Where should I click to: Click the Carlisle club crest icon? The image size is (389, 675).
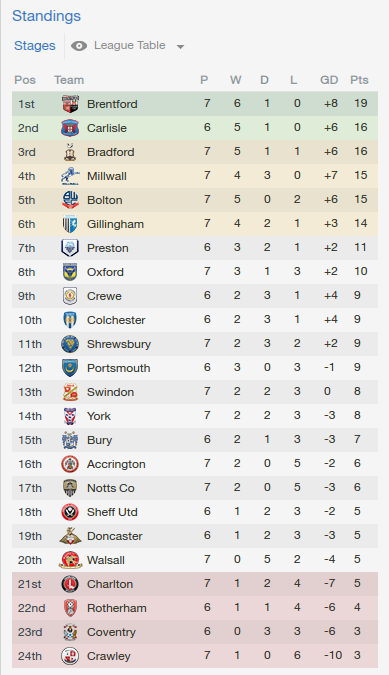[x=70, y=128]
